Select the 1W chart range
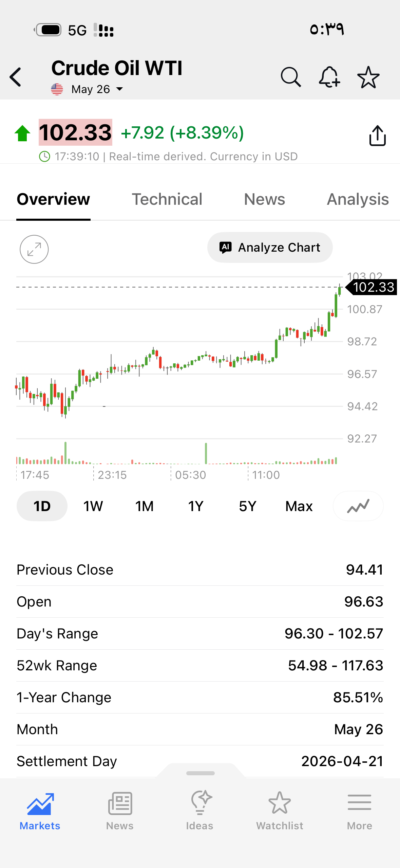 [93, 506]
